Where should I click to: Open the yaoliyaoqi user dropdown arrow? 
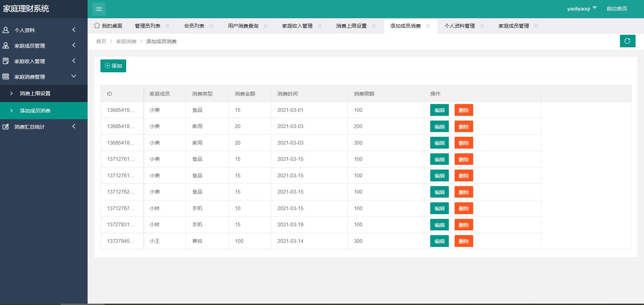click(595, 8)
